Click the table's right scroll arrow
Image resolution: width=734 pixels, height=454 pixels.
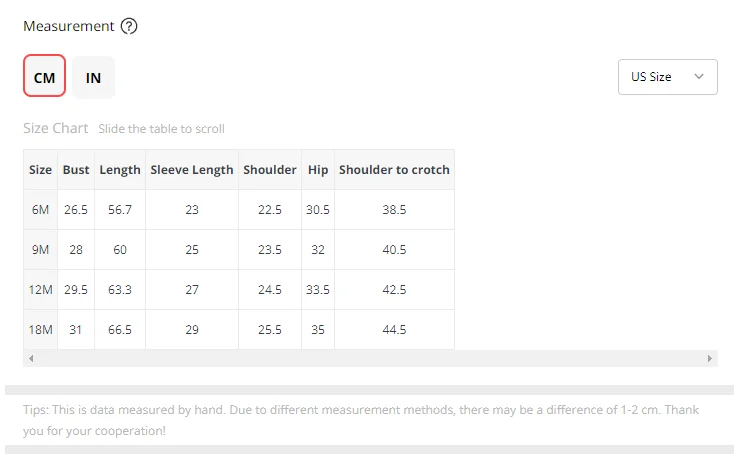[710, 359]
